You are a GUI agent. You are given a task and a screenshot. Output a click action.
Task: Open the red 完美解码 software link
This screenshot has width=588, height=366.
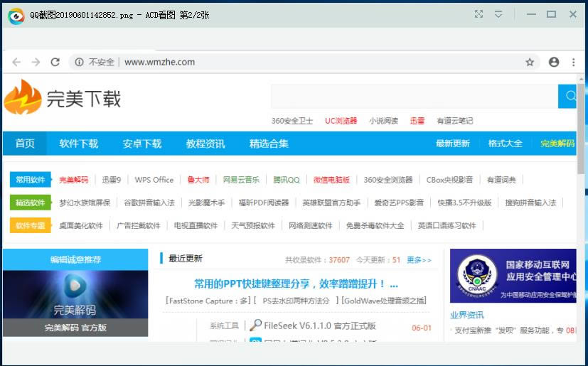point(73,180)
